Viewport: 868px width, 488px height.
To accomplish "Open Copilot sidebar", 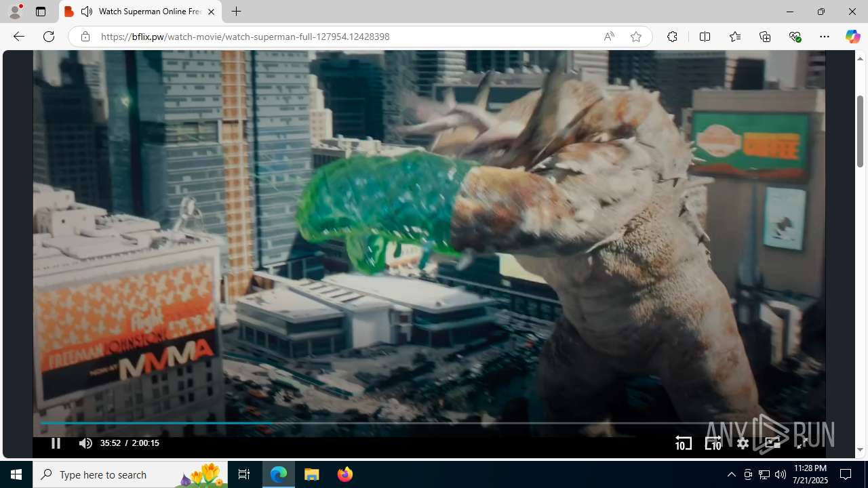I will [852, 37].
